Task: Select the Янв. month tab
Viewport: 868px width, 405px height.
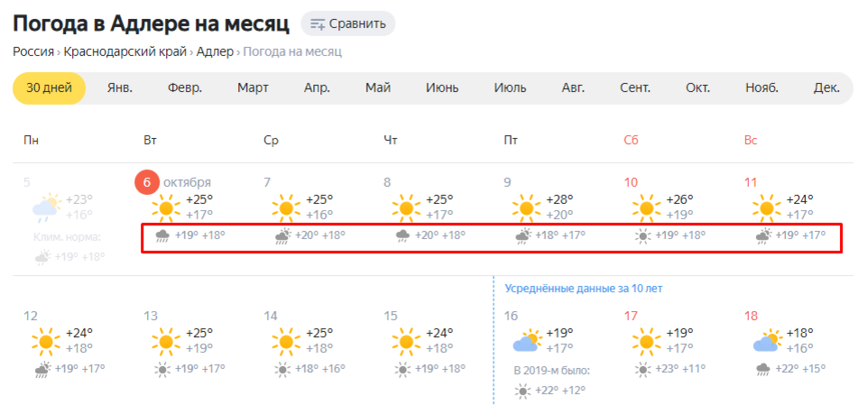Action: tap(120, 88)
